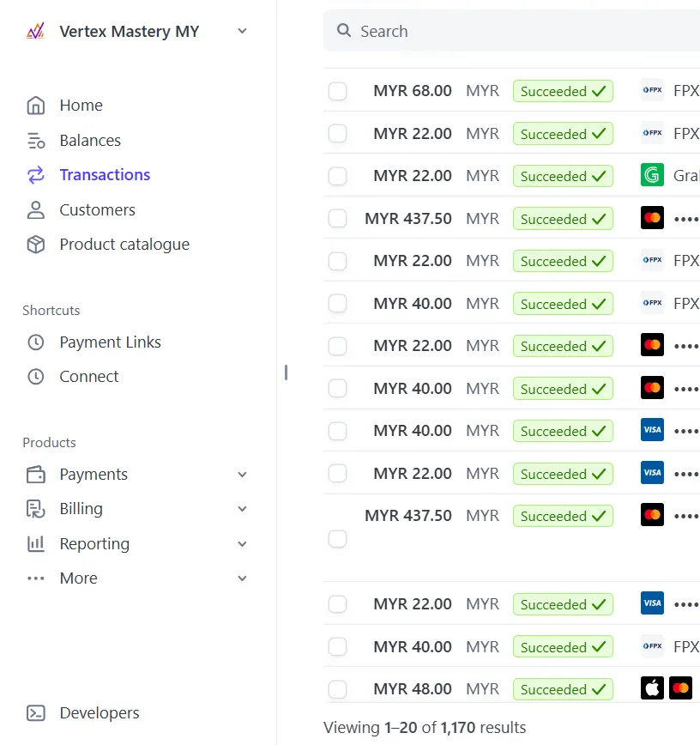Click the GrabPay payment method icon
Viewport: 700px width, 745px height.
tap(652, 176)
